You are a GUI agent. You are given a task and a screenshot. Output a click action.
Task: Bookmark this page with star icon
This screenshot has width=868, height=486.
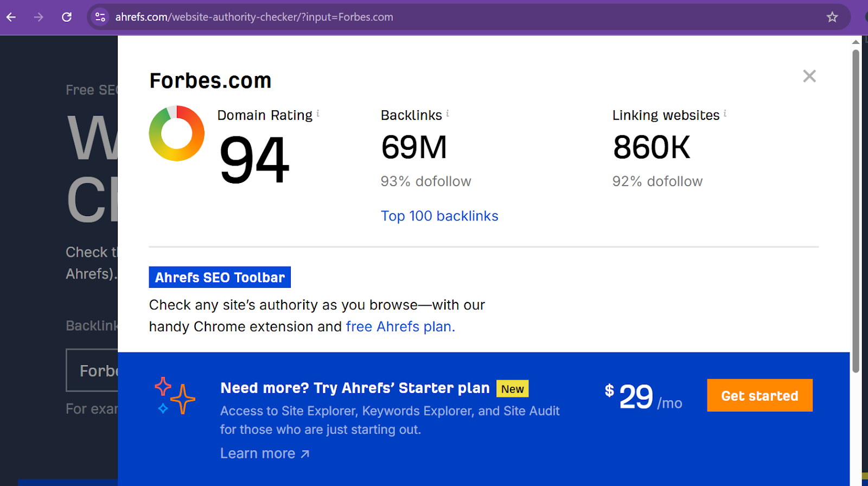click(832, 17)
